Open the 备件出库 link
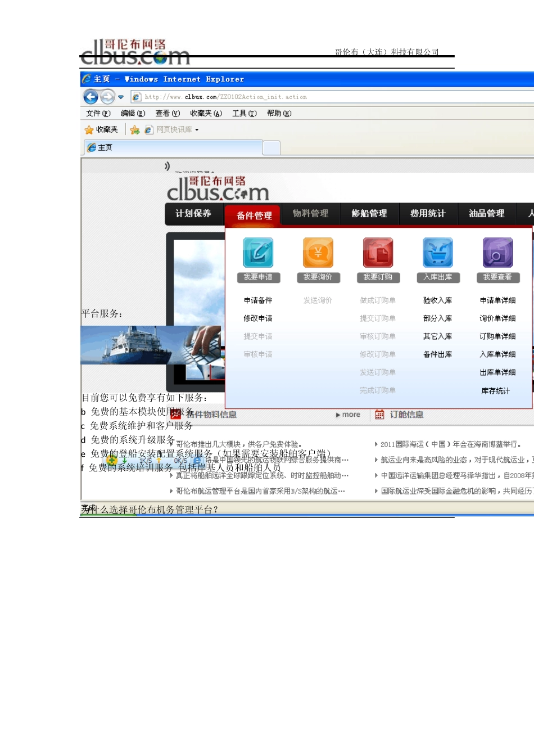 tap(438, 354)
